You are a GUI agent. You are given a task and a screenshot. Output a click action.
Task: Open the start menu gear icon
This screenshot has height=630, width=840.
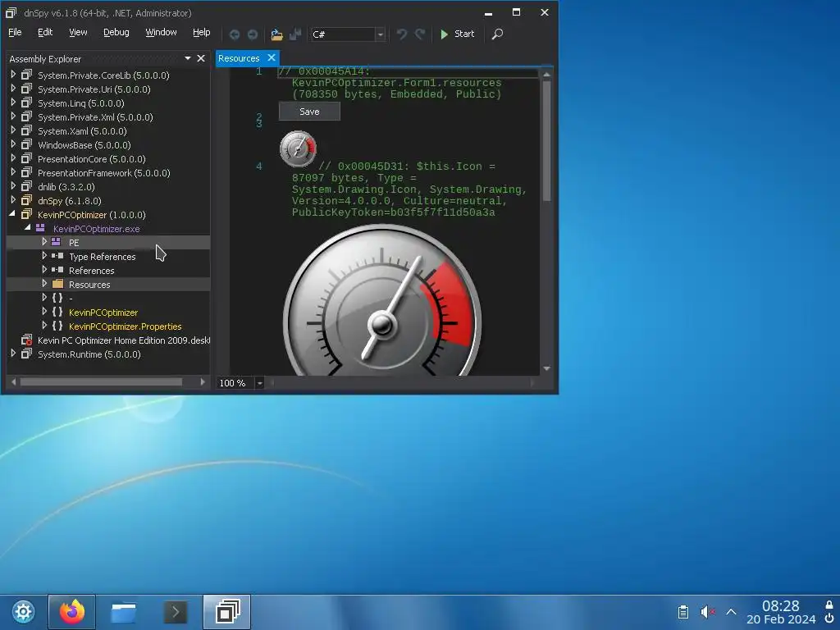click(23, 612)
